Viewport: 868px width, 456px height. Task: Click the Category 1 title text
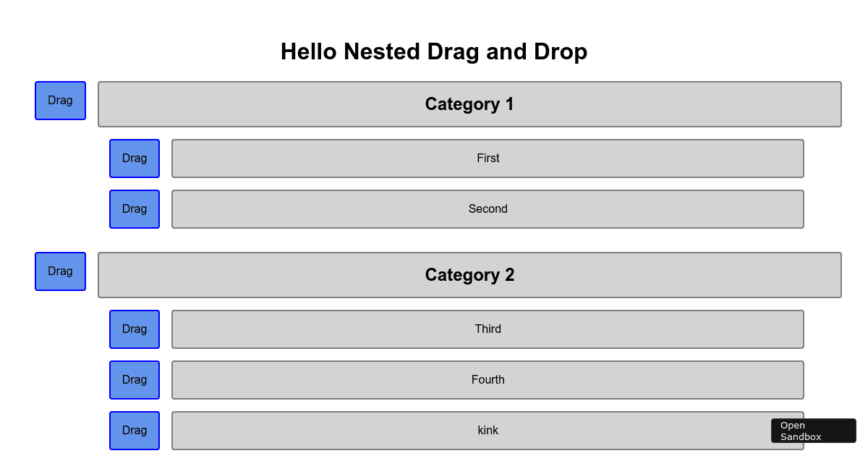pyautogui.click(x=469, y=104)
